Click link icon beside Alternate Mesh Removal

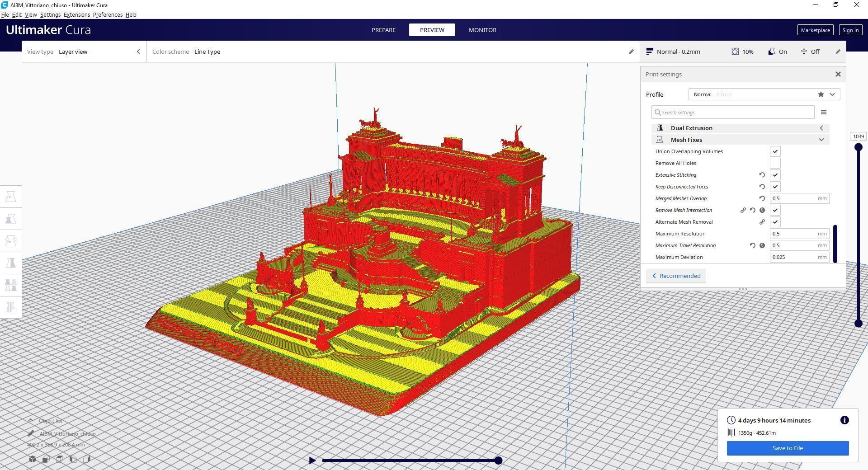point(762,222)
